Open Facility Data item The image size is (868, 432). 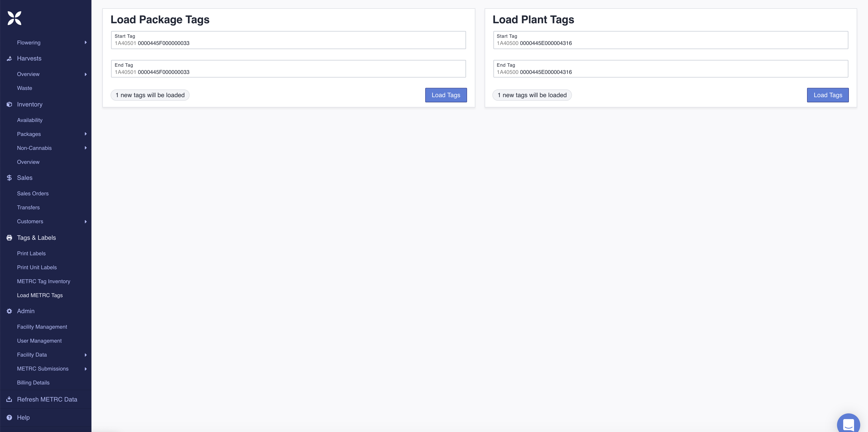32,355
